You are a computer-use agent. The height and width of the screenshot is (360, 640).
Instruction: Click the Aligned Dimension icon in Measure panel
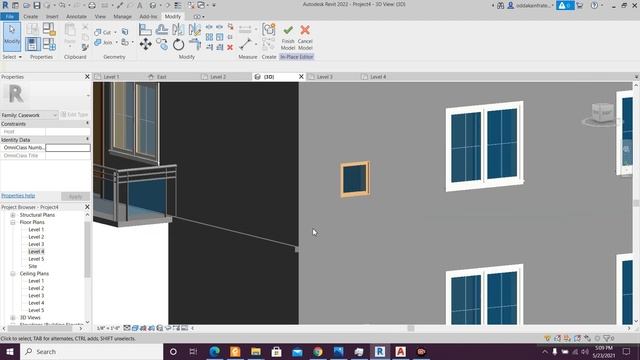[x=245, y=44]
